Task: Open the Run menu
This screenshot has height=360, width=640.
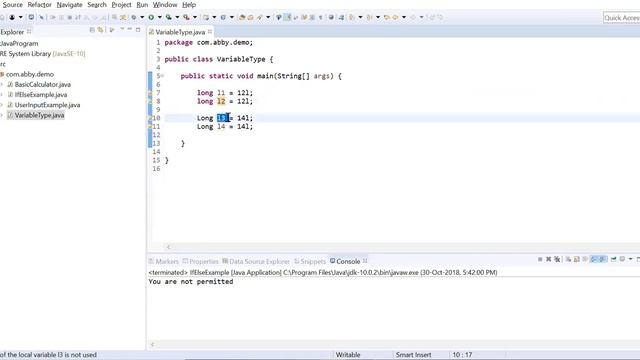Action: (x=142, y=5)
